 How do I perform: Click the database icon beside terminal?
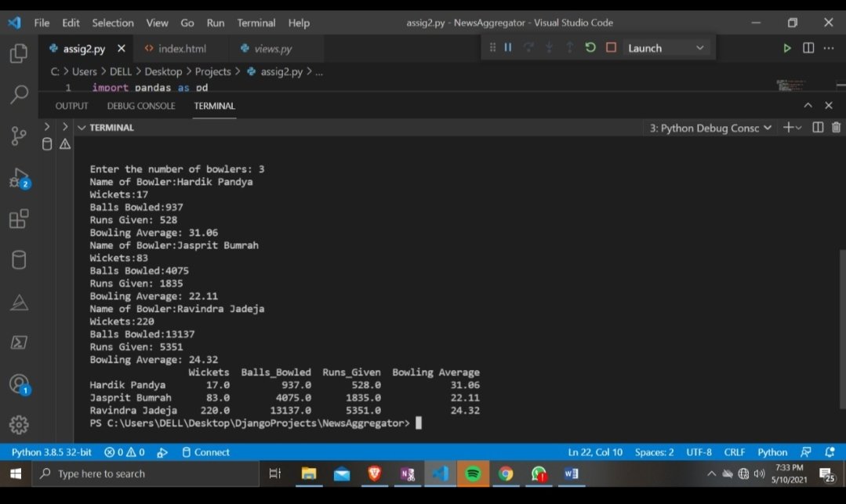[47, 144]
